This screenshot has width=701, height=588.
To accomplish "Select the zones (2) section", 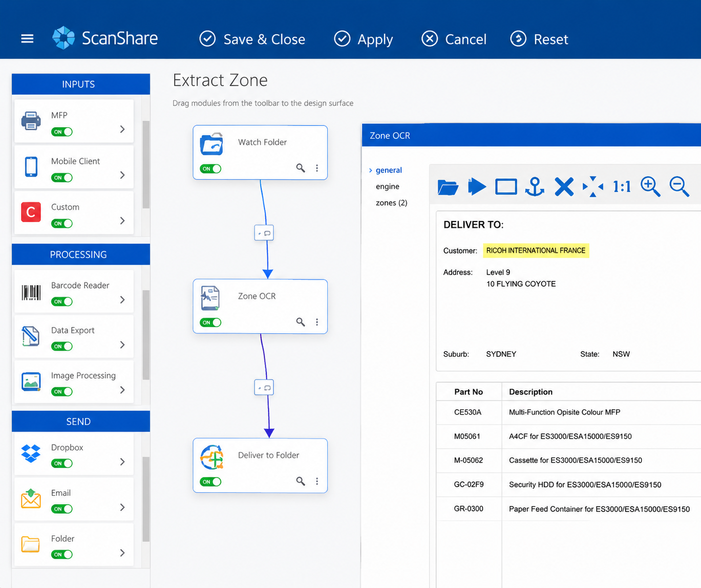I will point(392,203).
